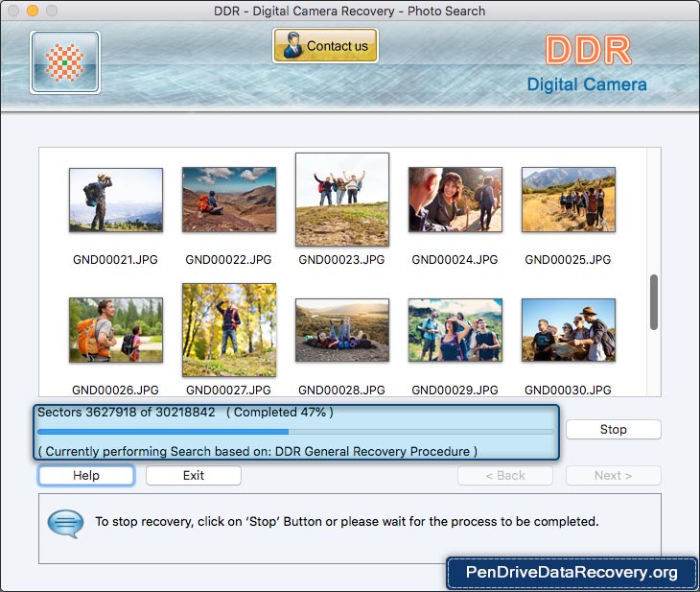
Task: Click the PenDriveDataRecovery.org banner
Action: click(x=572, y=573)
